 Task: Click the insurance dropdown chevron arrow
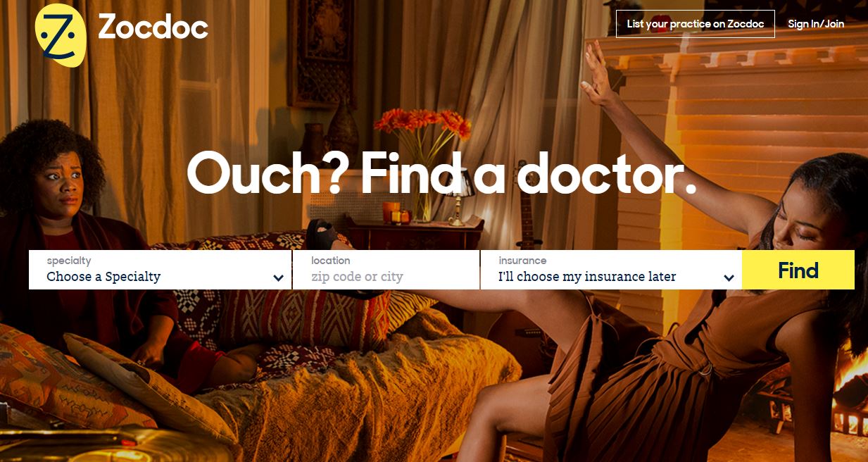tap(729, 278)
